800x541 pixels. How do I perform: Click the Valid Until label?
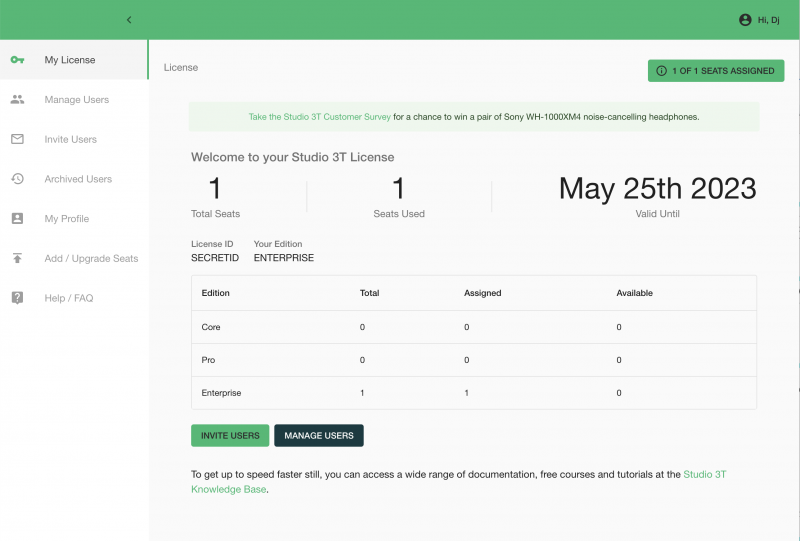(x=658, y=214)
